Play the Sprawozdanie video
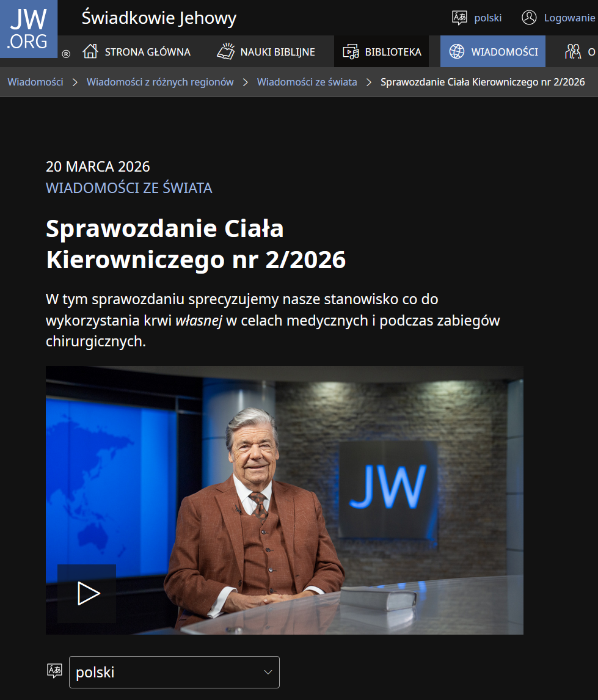This screenshot has width=598, height=700. [87, 593]
